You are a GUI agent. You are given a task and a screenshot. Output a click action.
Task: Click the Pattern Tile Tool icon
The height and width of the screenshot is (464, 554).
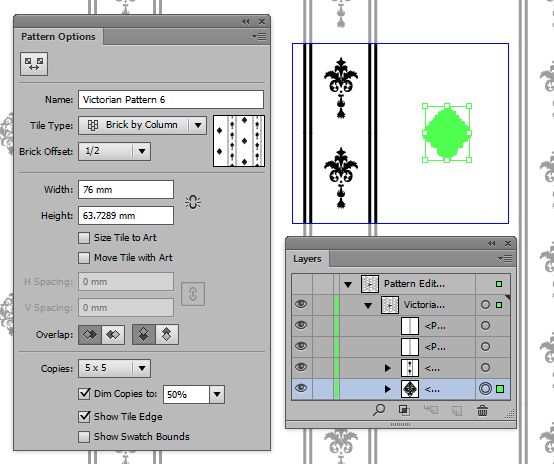point(34,64)
